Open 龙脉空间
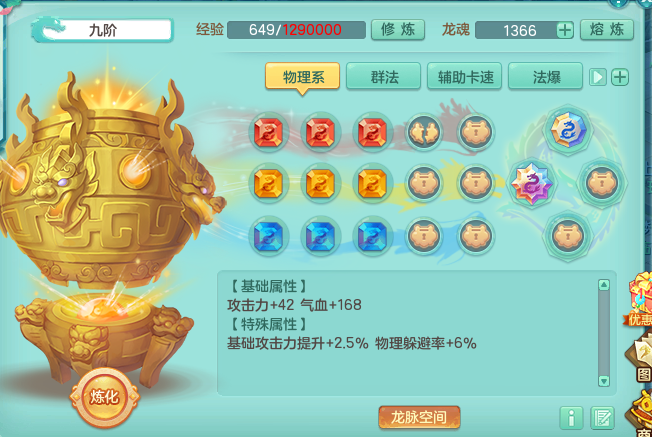The width and height of the screenshot is (652, 437). (419, 417)
